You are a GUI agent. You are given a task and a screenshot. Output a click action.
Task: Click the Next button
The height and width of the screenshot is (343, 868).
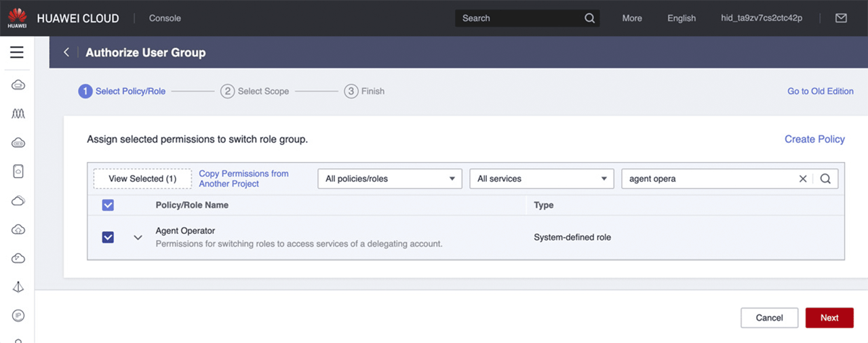829,318
